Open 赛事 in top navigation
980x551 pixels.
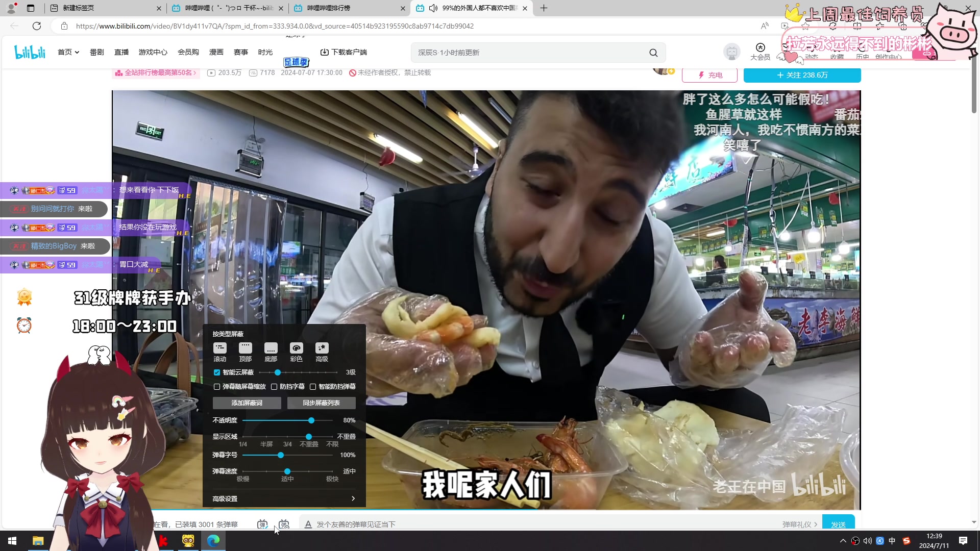[x=241, y=52]
